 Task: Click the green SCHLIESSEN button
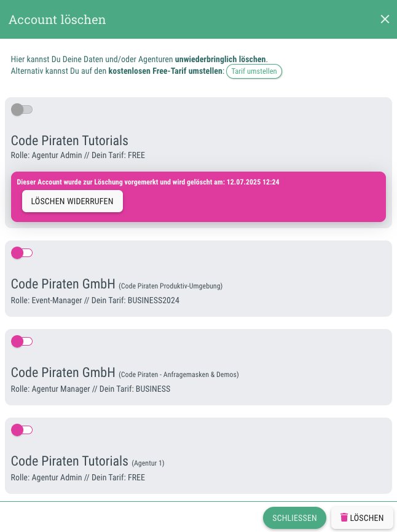(294, 518)
